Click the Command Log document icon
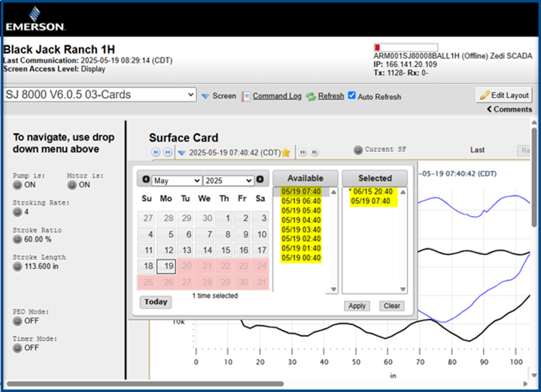Screen dimensions: 541x392 tap(246, 96)
